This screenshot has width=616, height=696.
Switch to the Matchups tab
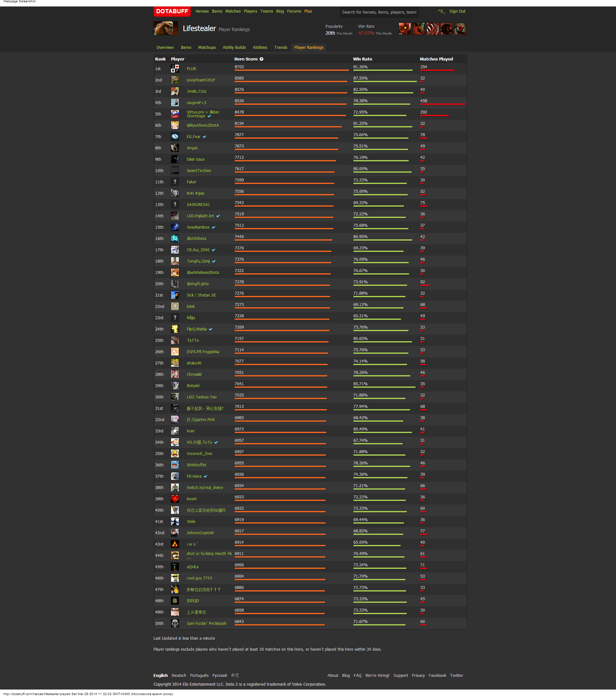(207, 48)
